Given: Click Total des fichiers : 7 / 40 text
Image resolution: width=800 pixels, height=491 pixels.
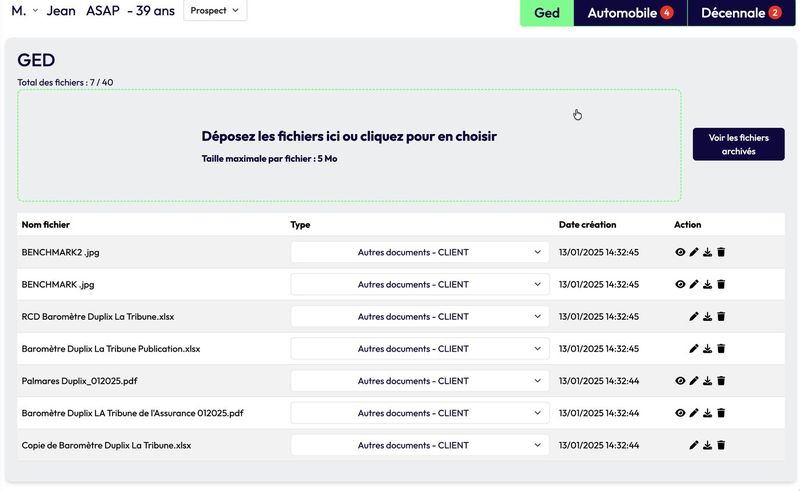Looking at the screenshot, I should point(65,82).
